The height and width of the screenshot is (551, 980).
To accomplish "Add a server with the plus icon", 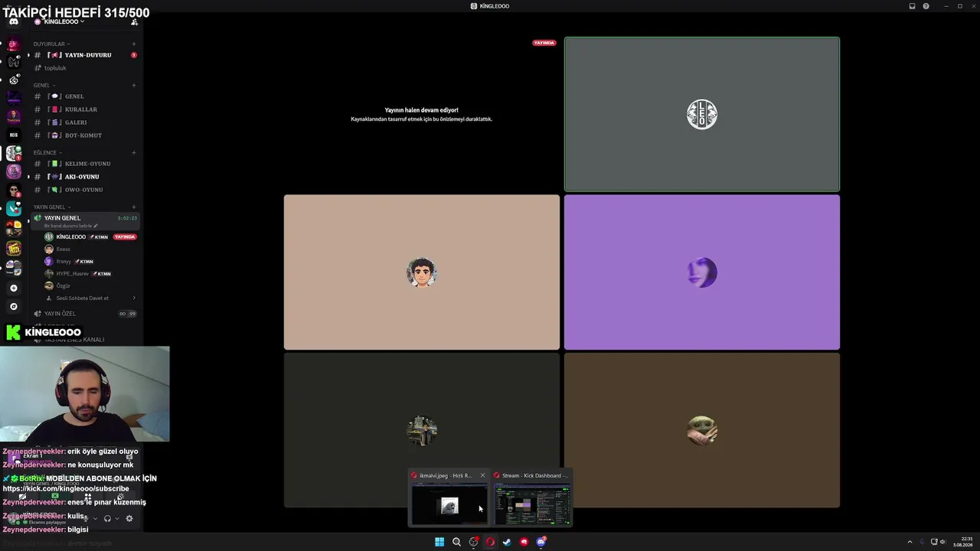I will 13,288.
